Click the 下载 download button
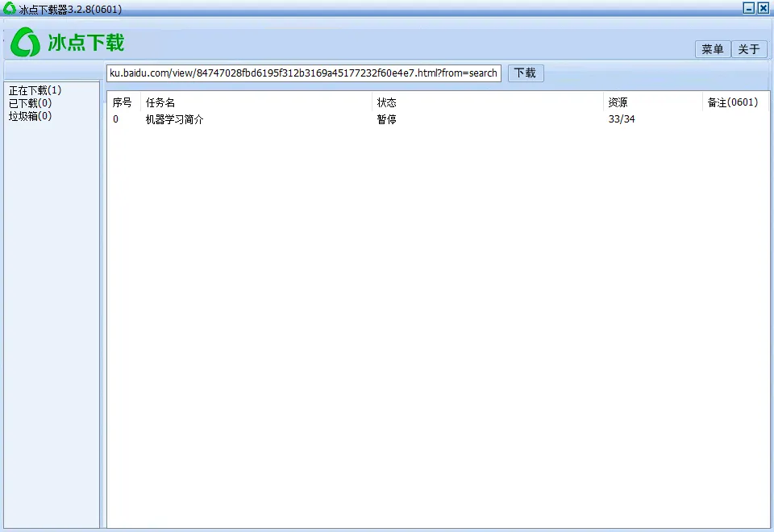Viewport: 774px width, 532px height. (526, 73)
